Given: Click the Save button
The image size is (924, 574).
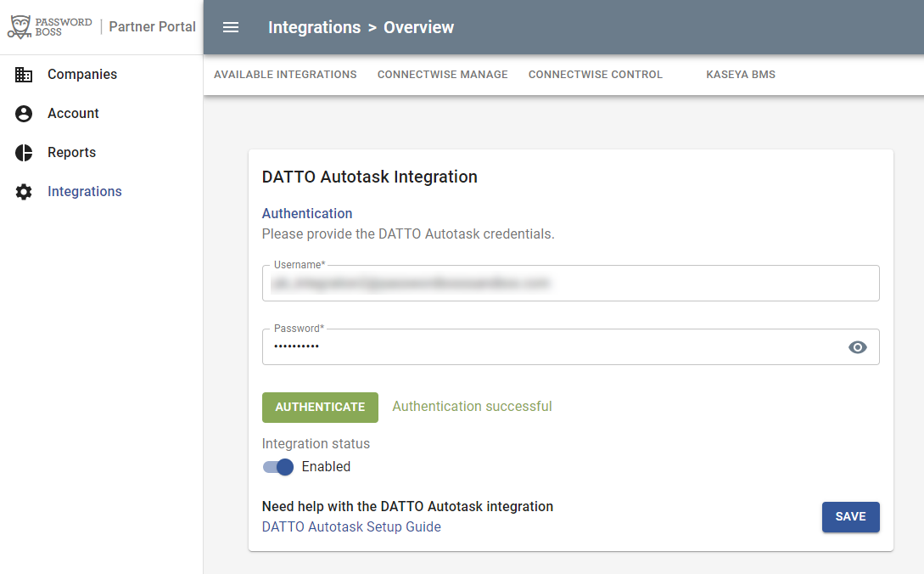Looking at the screenshot, I should click(850, 517).
